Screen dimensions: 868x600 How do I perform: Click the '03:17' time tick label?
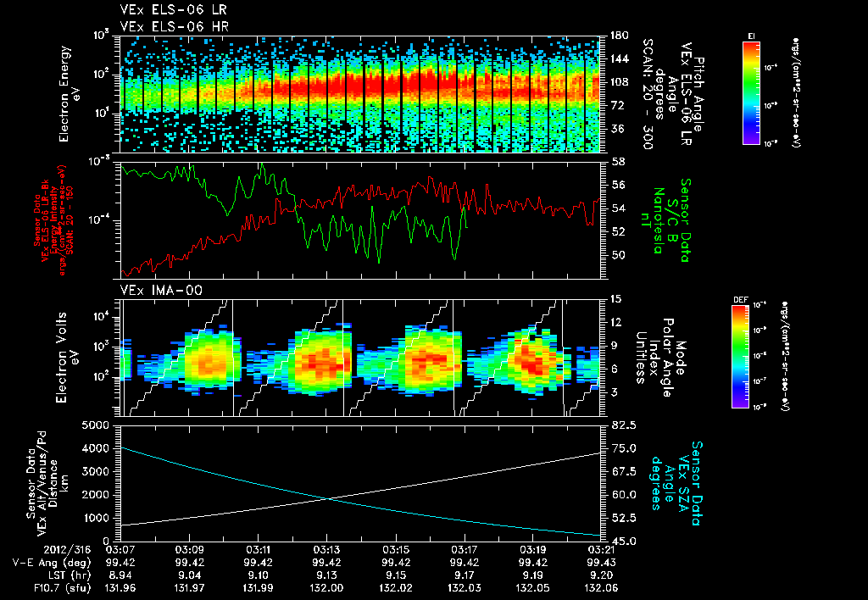[464, 550]
